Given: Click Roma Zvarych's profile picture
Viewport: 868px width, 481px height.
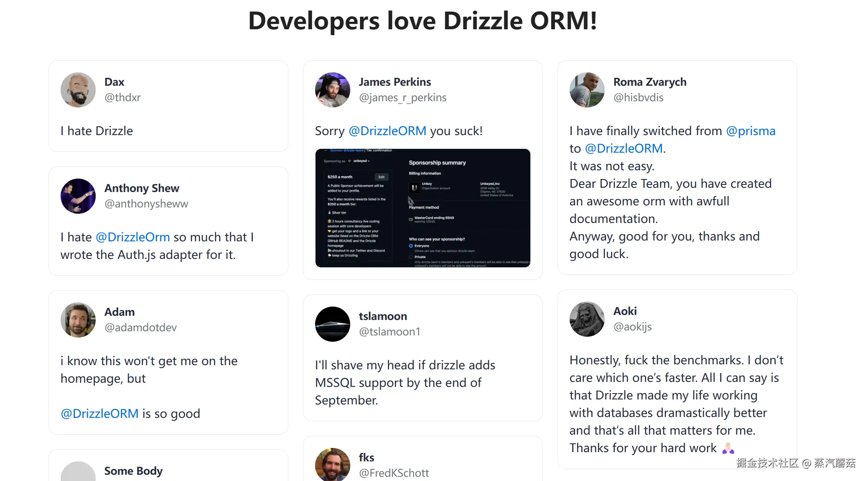Looking at the screenshot, I should [587, 90].
